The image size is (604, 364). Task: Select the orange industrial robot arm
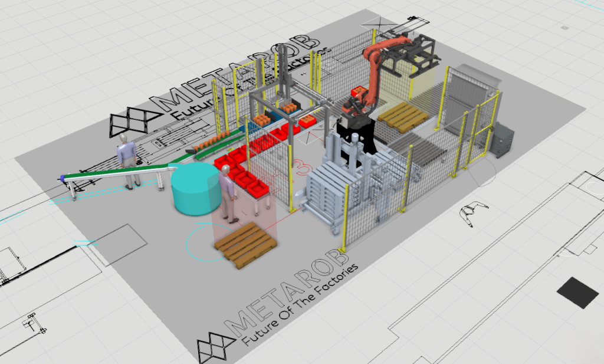pos(374,71)
